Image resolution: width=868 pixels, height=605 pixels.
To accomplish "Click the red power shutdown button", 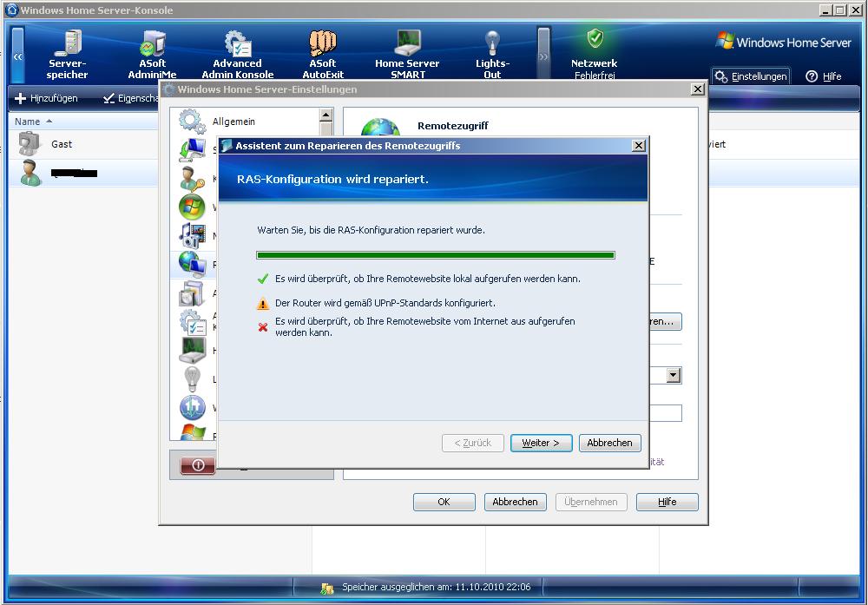I will pyautogui.click(x=198, y=465).
